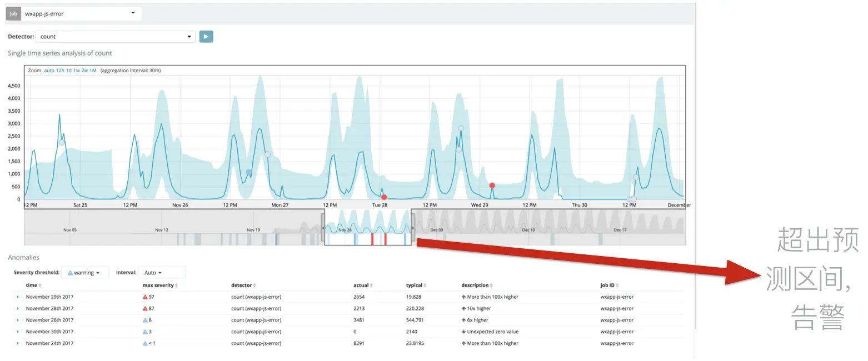The width and height of the screenshot is (868, 361).
Task: Click the red anomaly marker after Wed 29
Action: [x=492, y=185]
